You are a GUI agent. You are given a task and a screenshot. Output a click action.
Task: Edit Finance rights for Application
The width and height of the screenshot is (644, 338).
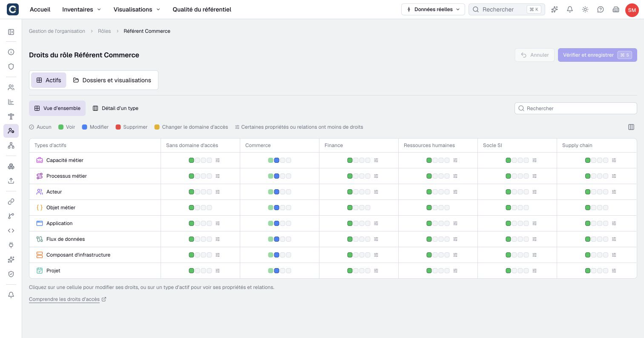pos(359,223)
